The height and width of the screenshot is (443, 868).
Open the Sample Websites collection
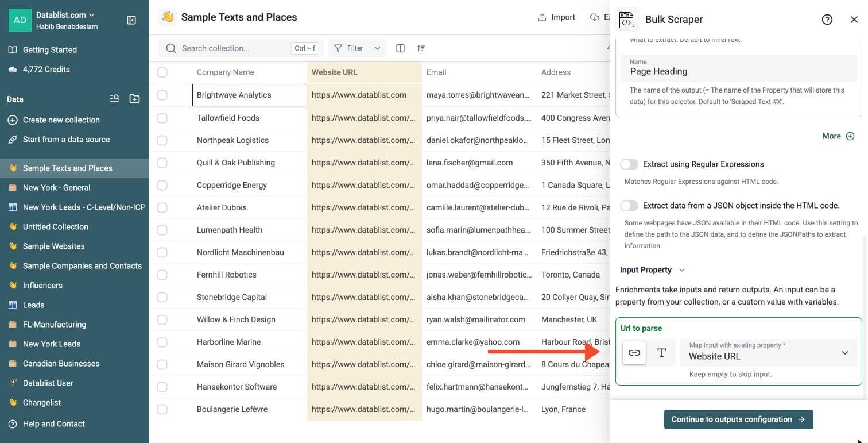pyautogui.click(x=75, y=246)
